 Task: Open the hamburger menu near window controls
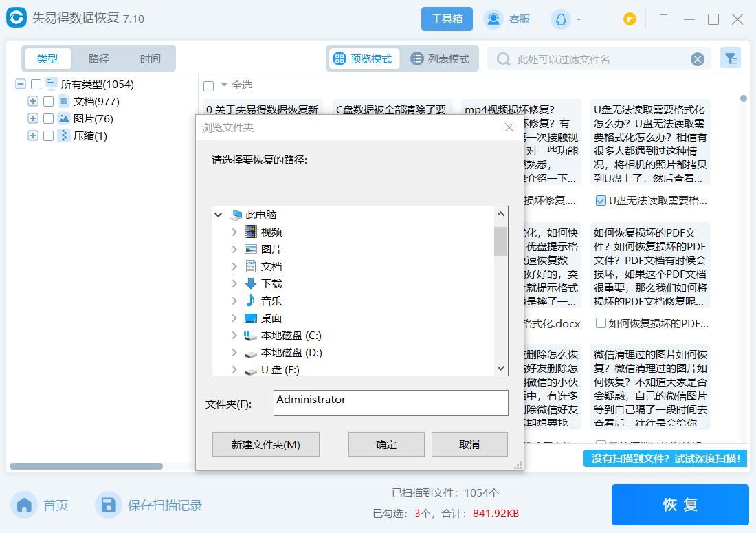(x=664, y=19)
